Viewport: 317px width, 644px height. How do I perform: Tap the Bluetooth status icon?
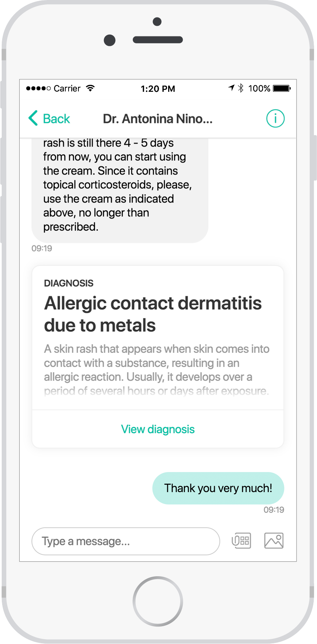coord(241,88)
